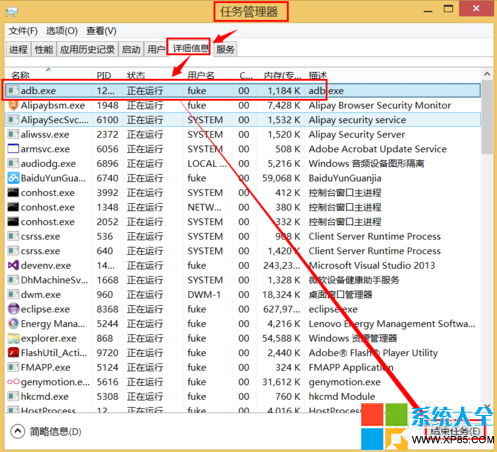Image resolution: width=497 pixels, height=452 pixels.
Task: Open the 选项(O) menu
Action: tap(62, 31)
